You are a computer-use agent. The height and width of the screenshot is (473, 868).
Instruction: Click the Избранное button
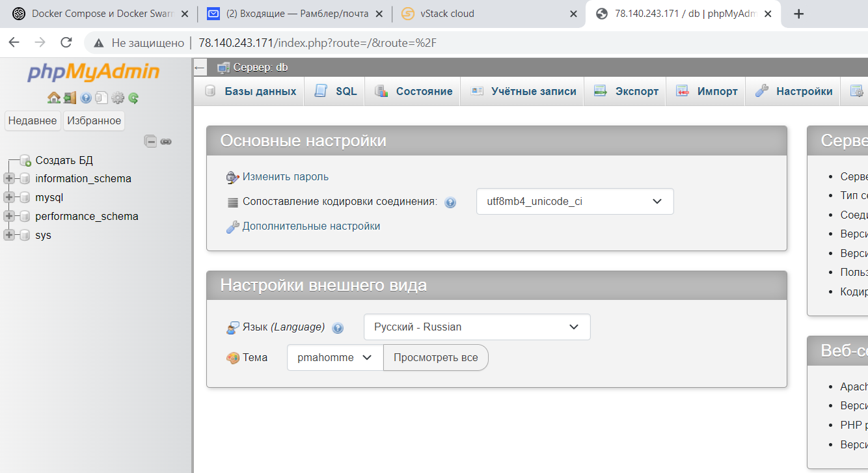[x=94, y=120]
